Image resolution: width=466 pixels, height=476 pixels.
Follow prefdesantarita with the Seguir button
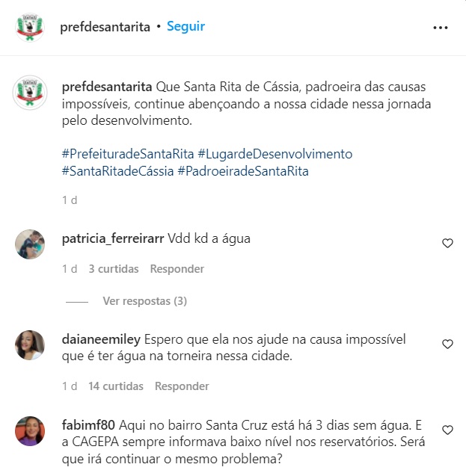[x=186, y=26]
